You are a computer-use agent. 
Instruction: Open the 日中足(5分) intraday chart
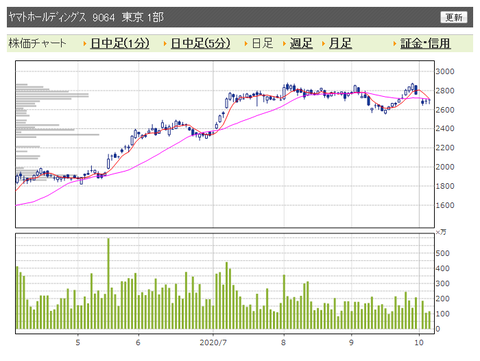200,43
